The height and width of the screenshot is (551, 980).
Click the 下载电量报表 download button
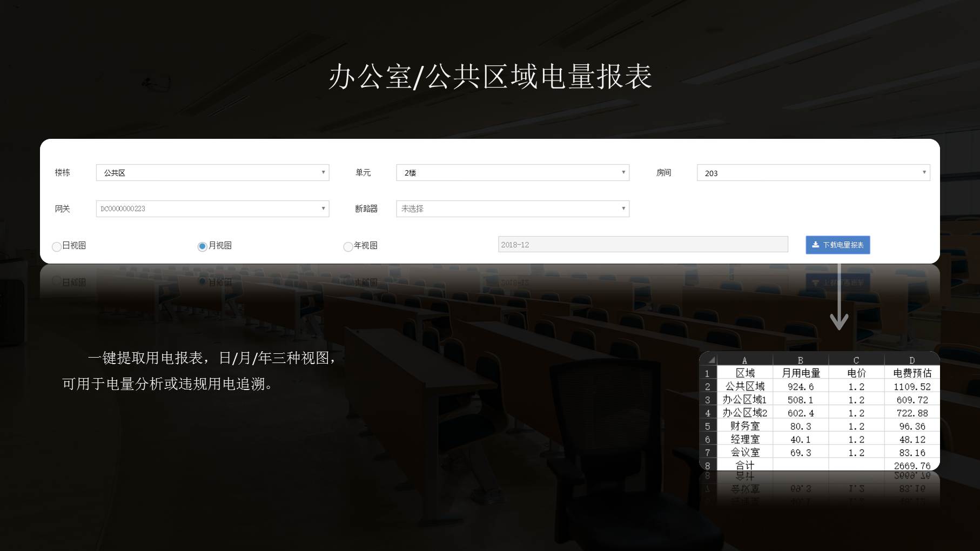837,245
